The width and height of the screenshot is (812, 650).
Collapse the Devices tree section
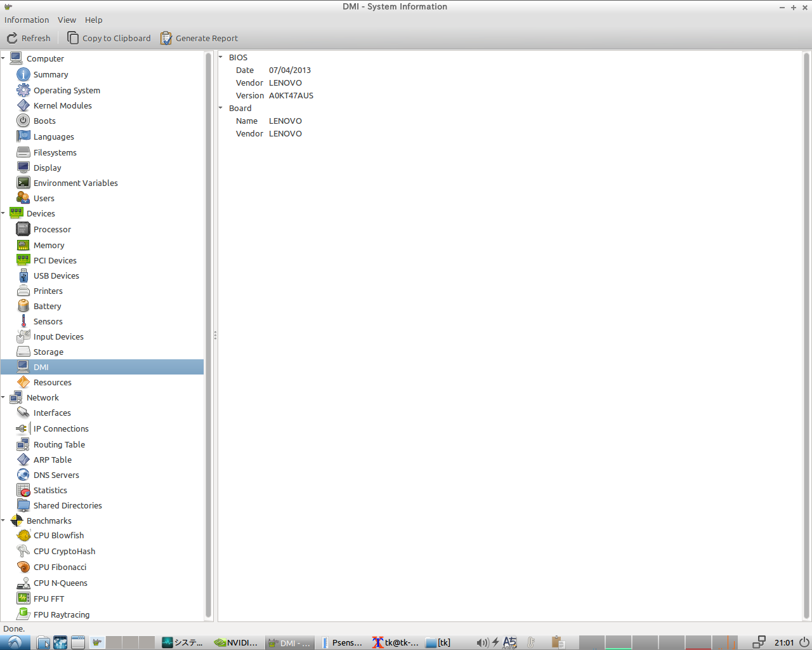point(4,213)
